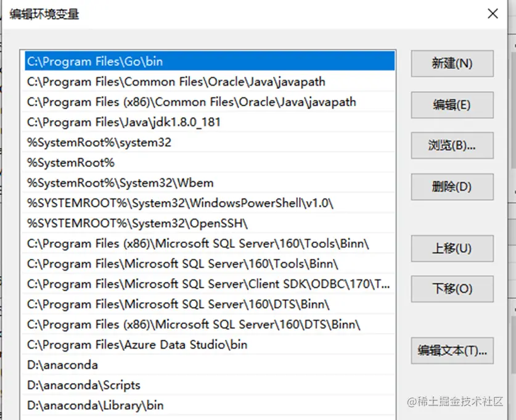Viewport: 516px width, 420px height.
Task: Select the %SystemRoot%\system32 entry
Action: pyautogui.click(x=210, y=142)
